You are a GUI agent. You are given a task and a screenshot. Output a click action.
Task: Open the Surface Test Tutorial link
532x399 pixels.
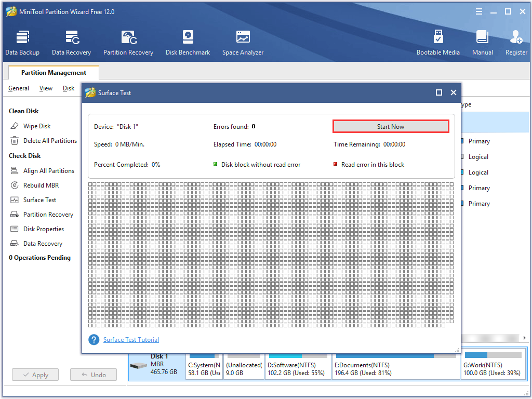(131, 339)
